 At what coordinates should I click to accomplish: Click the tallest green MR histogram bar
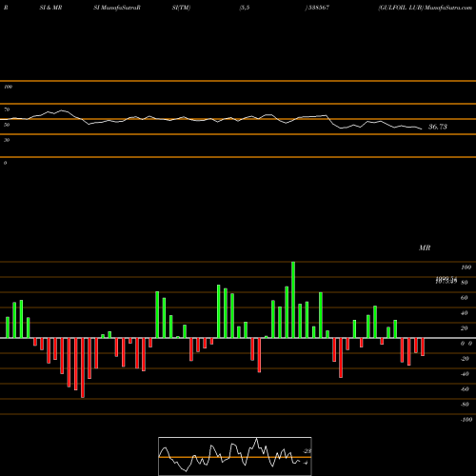click(293, 300)
